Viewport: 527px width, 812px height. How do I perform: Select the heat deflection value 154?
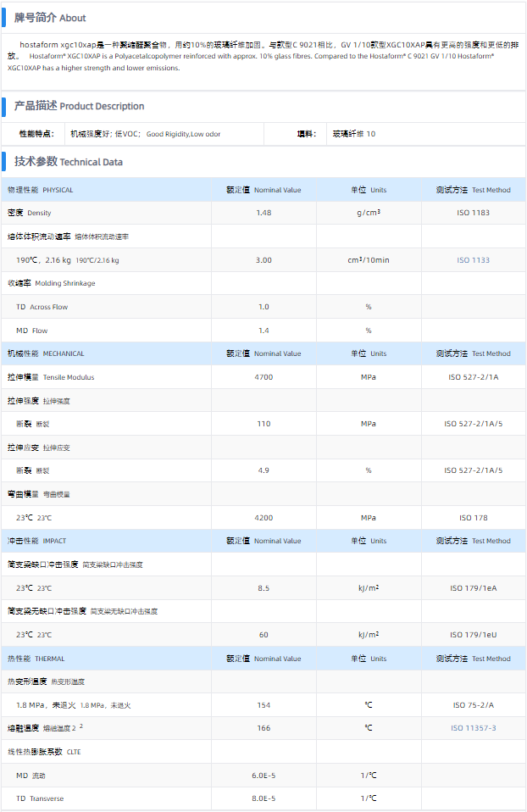(x=263, y=705)
